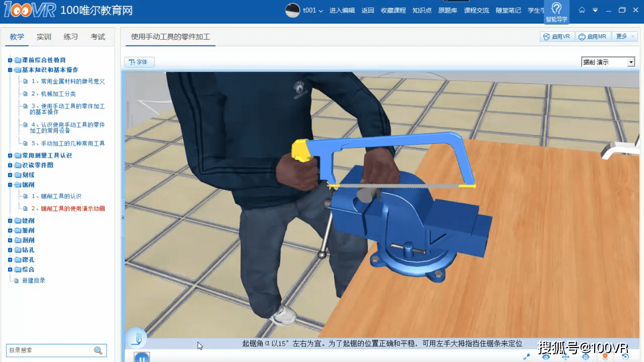
Task: Expand the 锉削 tree node
Action: (x=10, y=221)
